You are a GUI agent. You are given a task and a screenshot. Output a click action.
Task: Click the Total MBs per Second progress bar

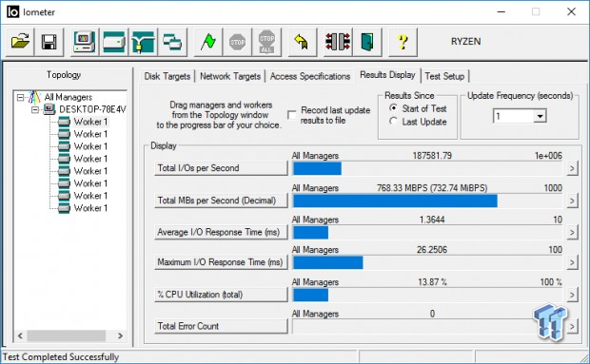pos(427,201)
